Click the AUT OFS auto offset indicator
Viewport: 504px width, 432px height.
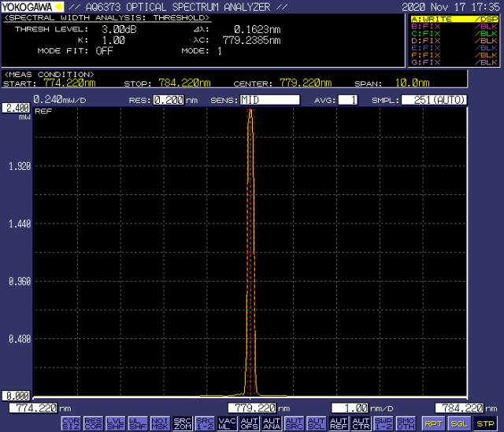click(x=249, y=424)
